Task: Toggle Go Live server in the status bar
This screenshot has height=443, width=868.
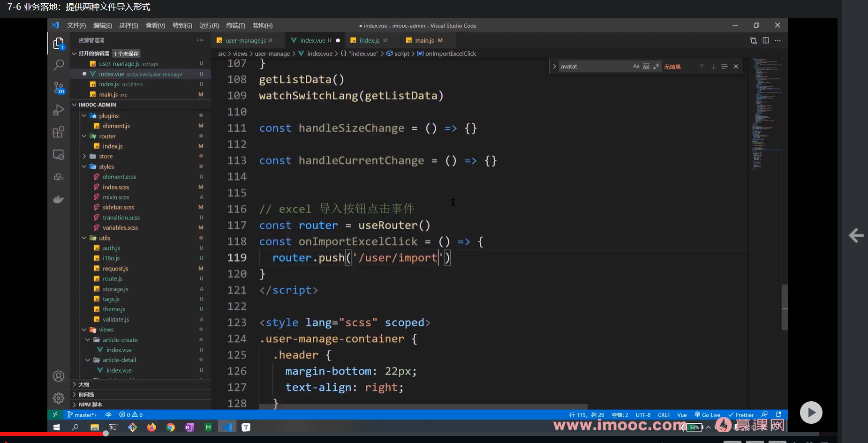Action: [x=708, y=415]
